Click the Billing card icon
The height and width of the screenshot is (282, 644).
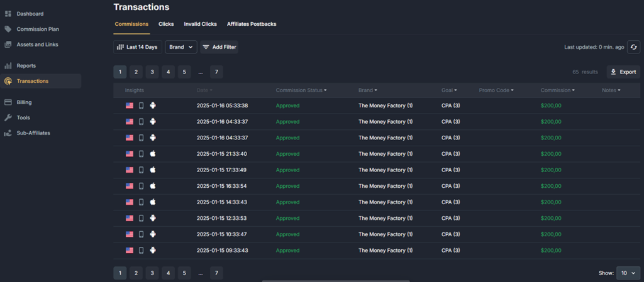[8, 102]
